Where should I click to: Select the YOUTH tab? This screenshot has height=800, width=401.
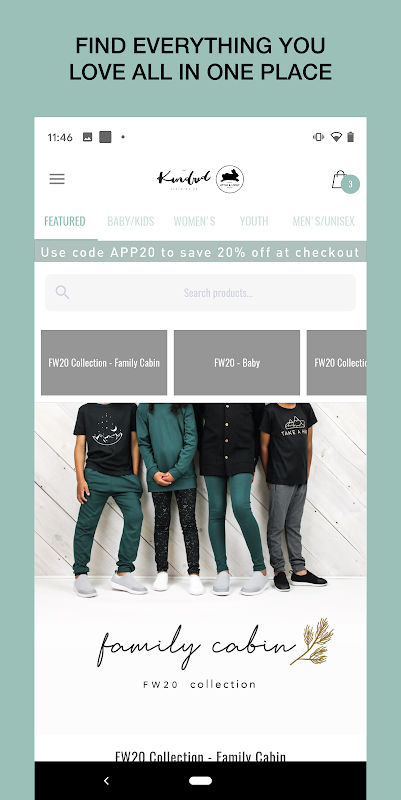(x=254, y=221)
